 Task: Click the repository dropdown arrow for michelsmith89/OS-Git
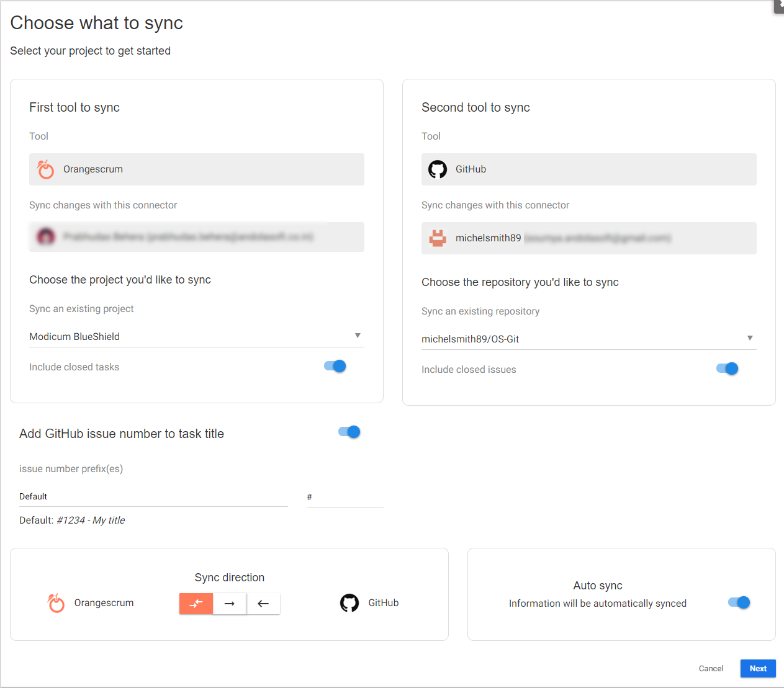(750, 338)
